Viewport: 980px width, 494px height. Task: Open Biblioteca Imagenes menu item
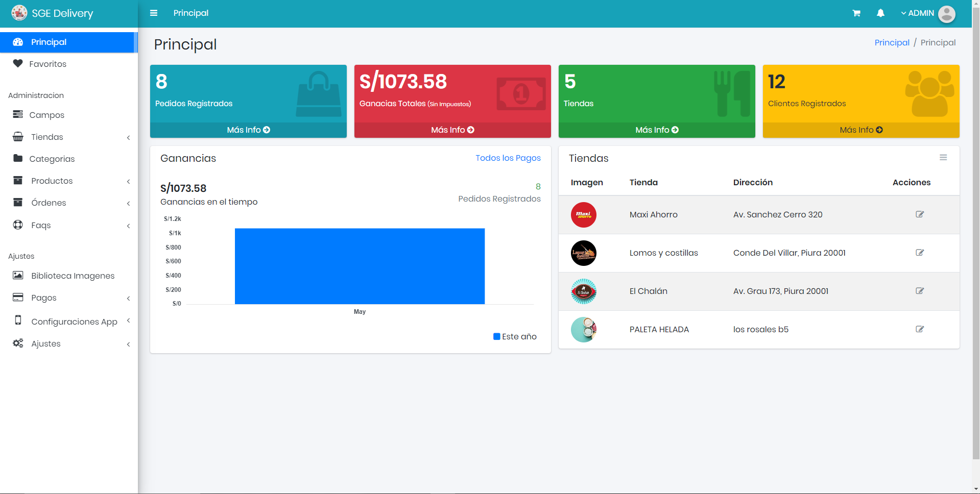coord(73,276)
